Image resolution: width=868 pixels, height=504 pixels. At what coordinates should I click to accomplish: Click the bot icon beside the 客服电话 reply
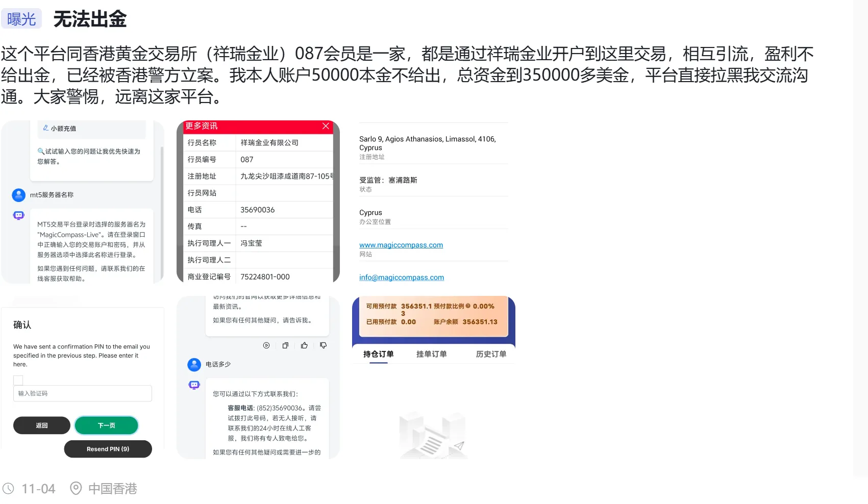pos(194,385)
